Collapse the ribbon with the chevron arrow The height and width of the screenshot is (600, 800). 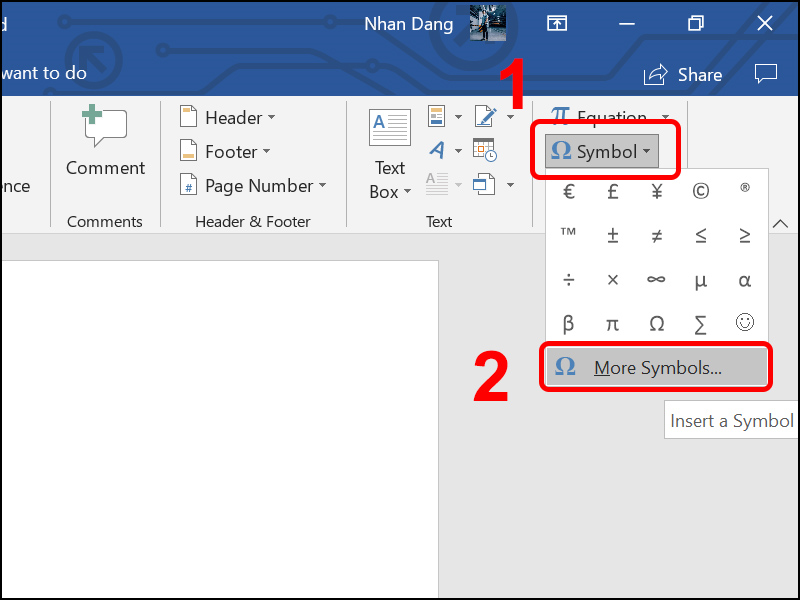(783, 224)
